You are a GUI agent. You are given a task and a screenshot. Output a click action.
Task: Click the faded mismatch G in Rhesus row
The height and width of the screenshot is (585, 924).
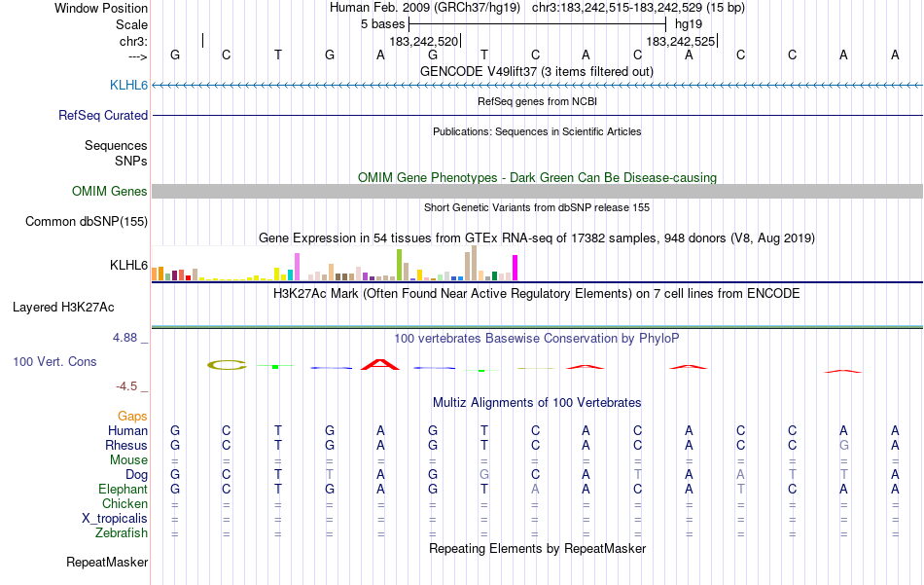pyautogui.click(x=844, y=445)
